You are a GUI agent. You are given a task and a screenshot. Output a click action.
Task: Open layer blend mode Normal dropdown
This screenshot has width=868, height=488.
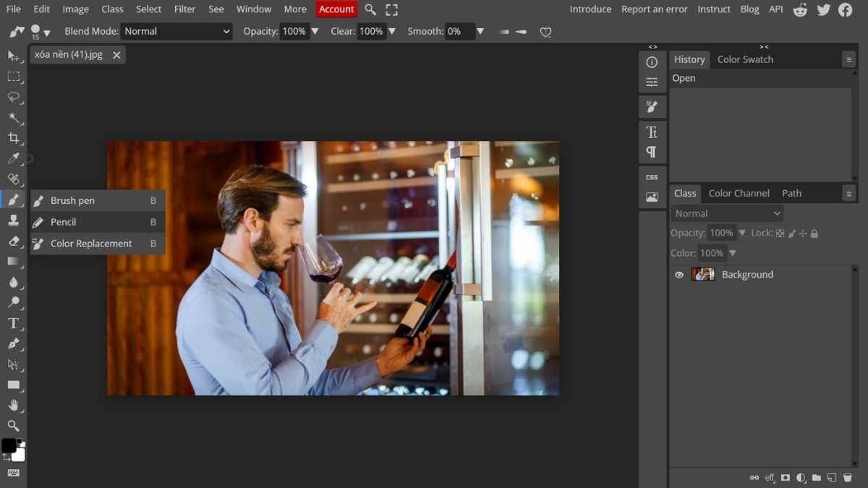[x=728, y=213]
